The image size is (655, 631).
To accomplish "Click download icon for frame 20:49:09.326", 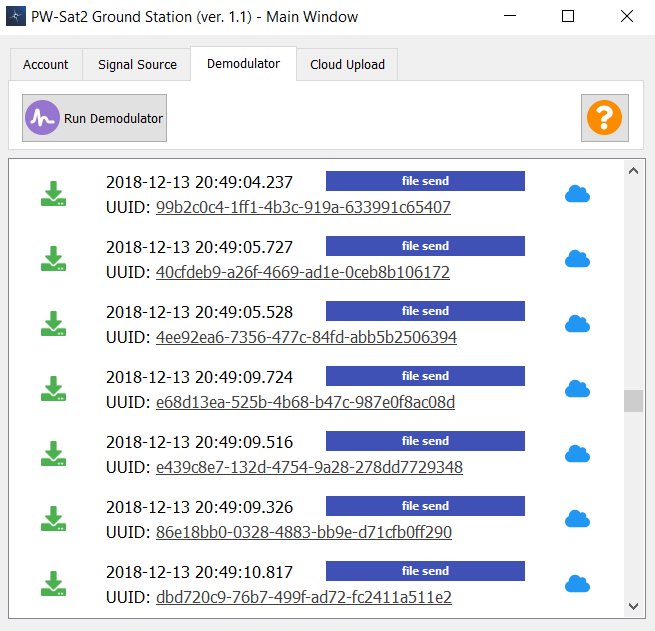I will pyautogui.click(x=53, y=519).
